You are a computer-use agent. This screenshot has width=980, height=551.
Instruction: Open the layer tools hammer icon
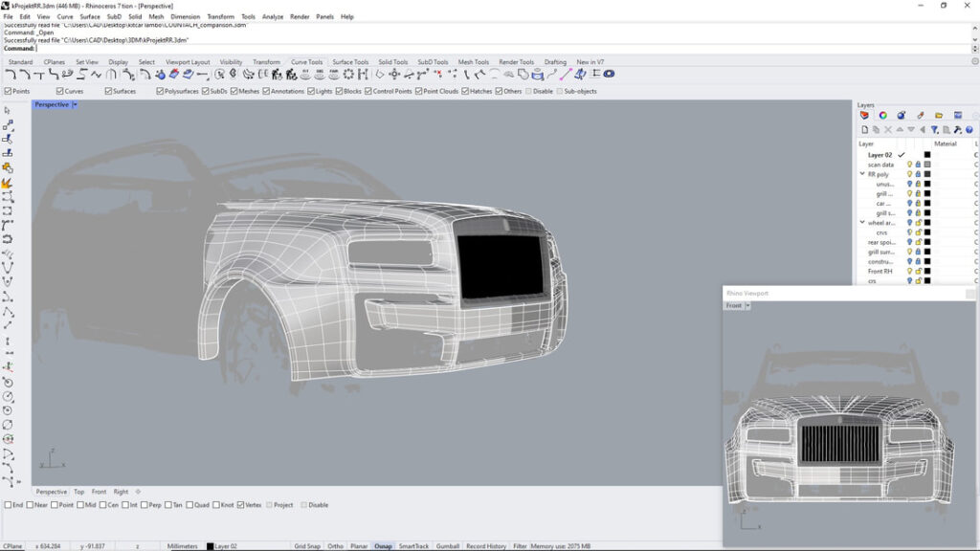pos(957,129)
